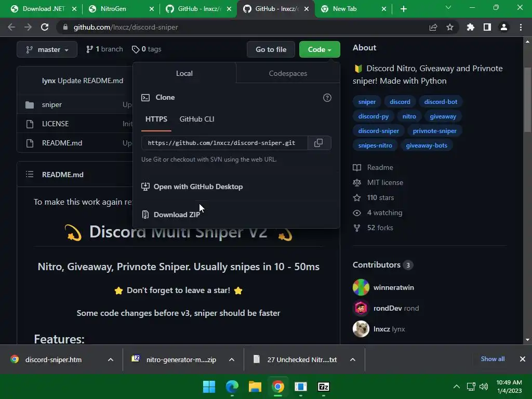Viewport: 532px width, 399px height.
Task: Click the giveaway topic tag
Action: pyautogui.click(x=443, y=116)
